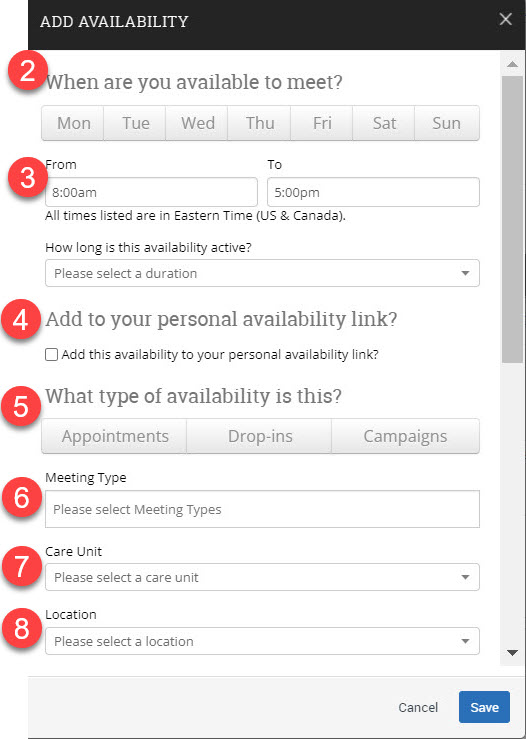
Task: Click the Cancel link
Action: (x=418, y=707)
